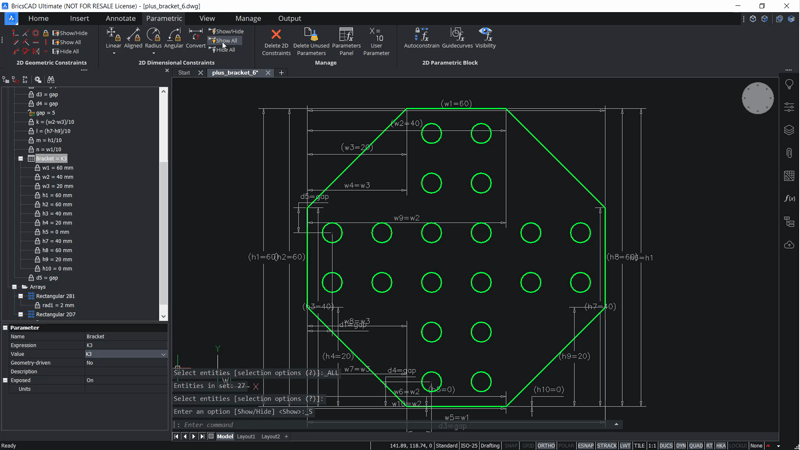The image size is (800, 450).
Task: Select the 'w1 = 60 mm' parameter
Action: pyautogui.click(x=57, y=168)
